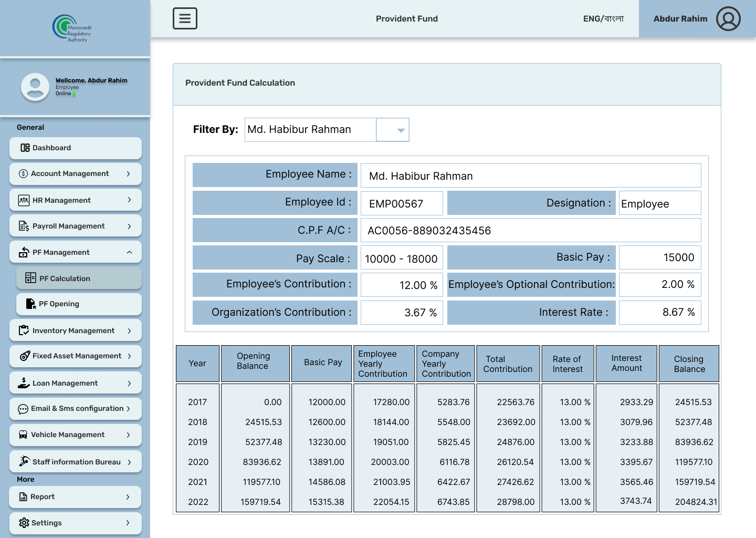Click the Interest Rate 8.67 % field
Image resolution: width=756 pixels, height=538 pixels.
[660, 313]
